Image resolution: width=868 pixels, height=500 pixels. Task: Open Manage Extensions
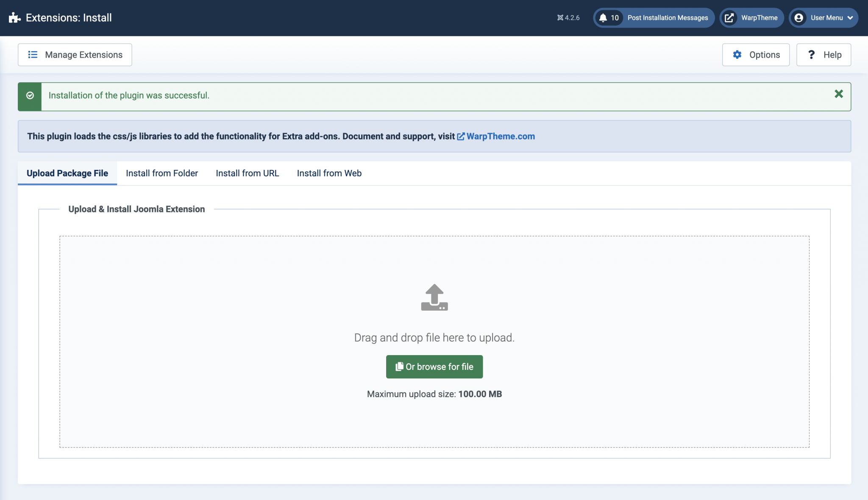[x=75, y=54]
